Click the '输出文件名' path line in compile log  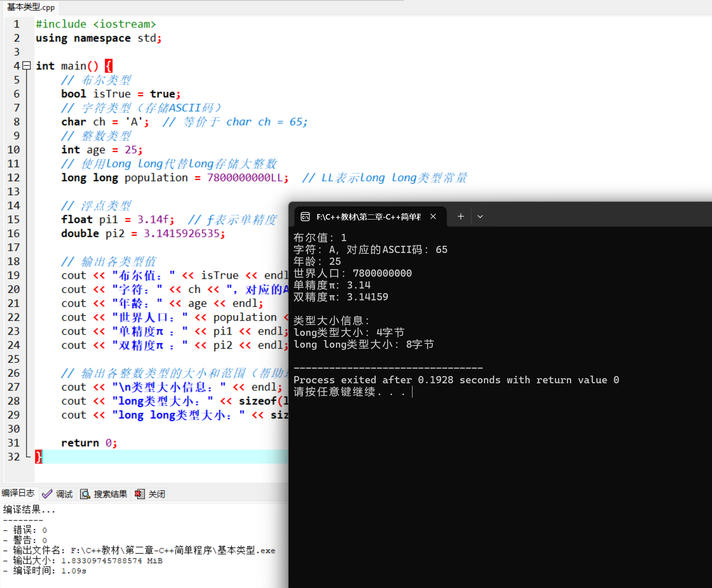click(x=139, y=550)
